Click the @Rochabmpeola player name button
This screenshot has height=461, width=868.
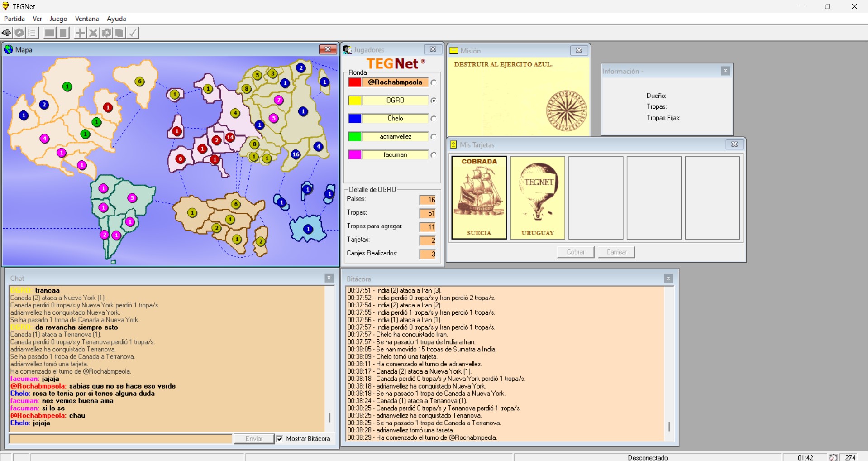(395, 82)
